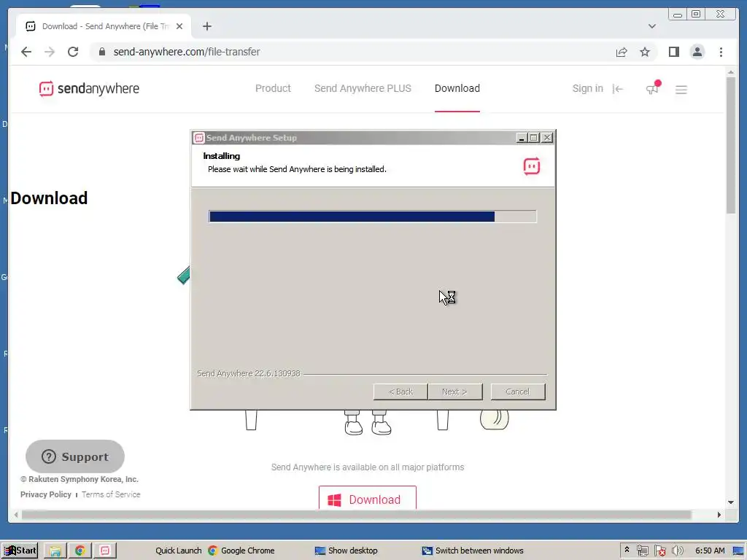Click the sendanywhere logo
Image resolution: width=747 pixels, height=560 pixels.
tap(89, 88)
